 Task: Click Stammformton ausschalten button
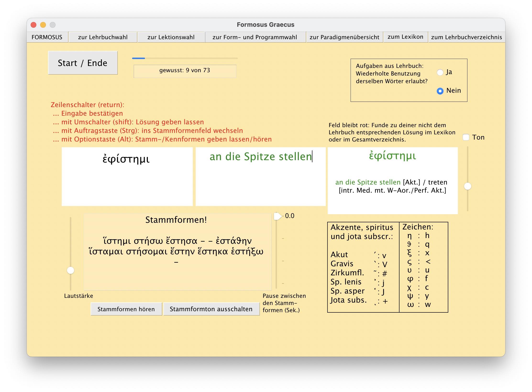211,309
